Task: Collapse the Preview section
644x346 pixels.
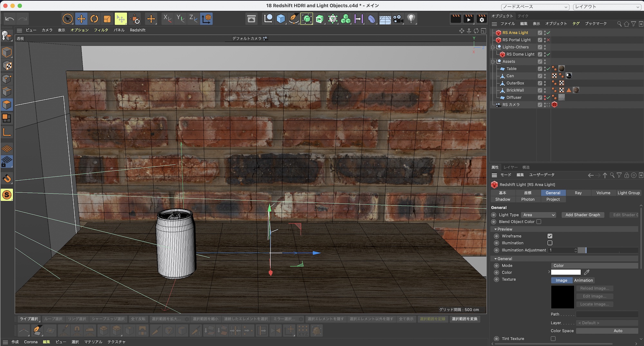Action: point(496,229)
